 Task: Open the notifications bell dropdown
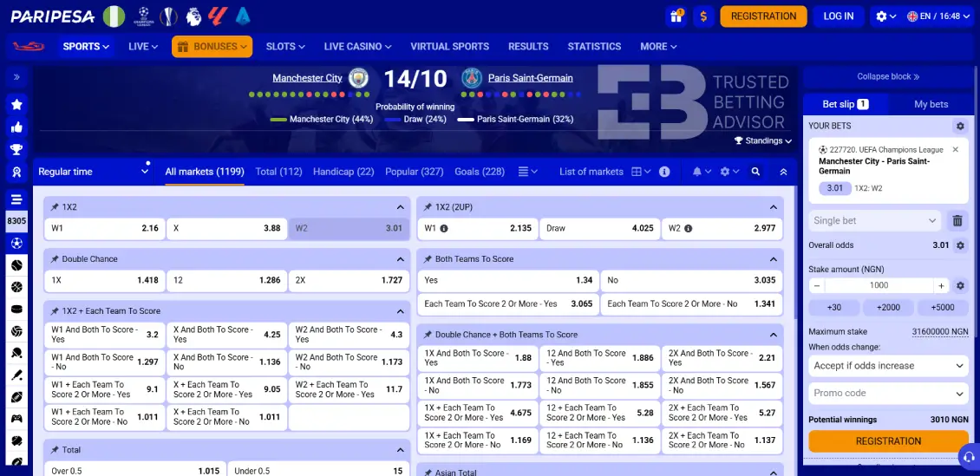(702, 171)
